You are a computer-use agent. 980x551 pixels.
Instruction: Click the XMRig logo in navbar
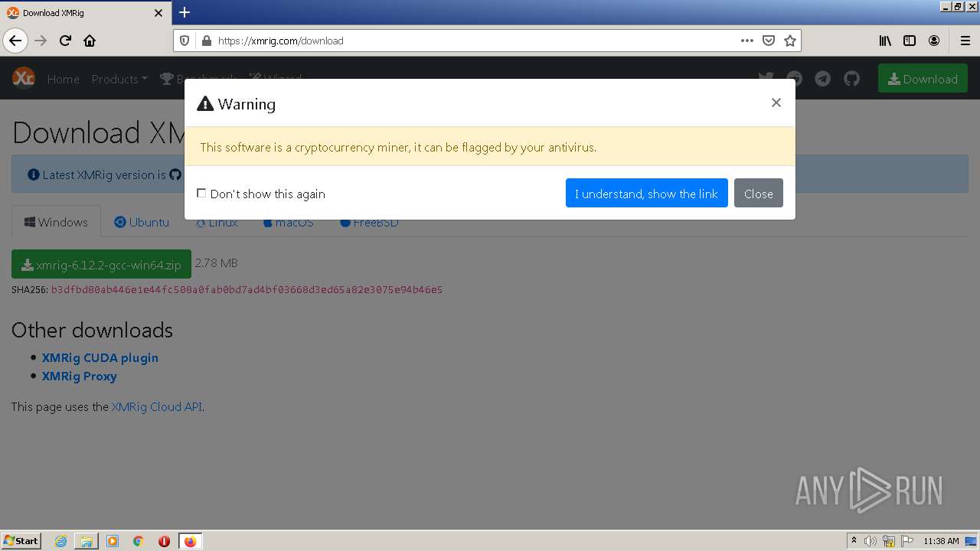pos(24,78)
